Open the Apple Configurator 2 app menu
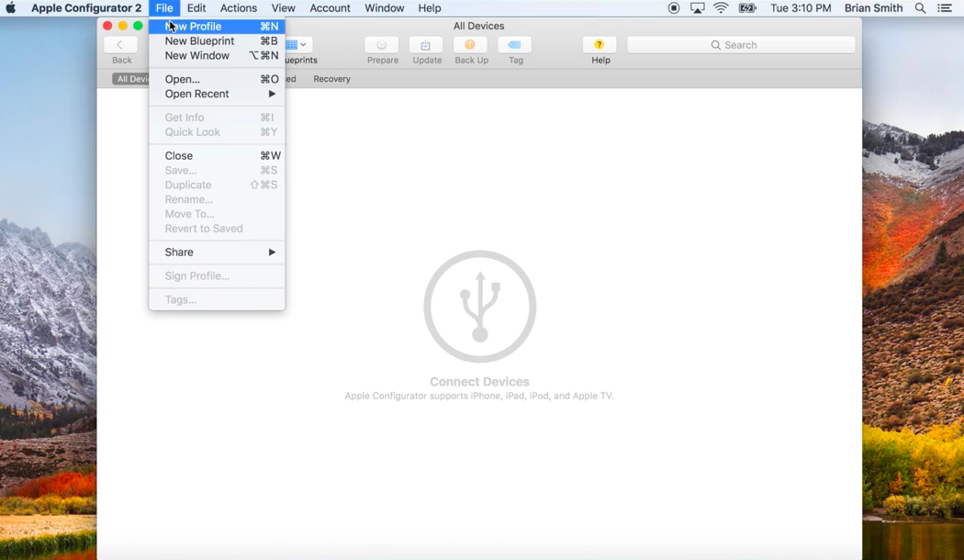Image resolution: width=964 pixels, height=560 pixels. coord(86,8)
